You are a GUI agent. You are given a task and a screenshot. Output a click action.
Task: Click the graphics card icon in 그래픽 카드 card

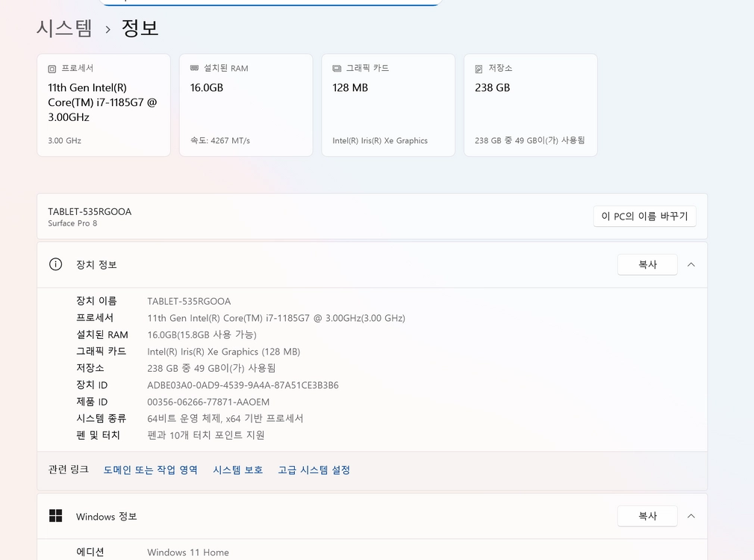(x=337, y=69)
